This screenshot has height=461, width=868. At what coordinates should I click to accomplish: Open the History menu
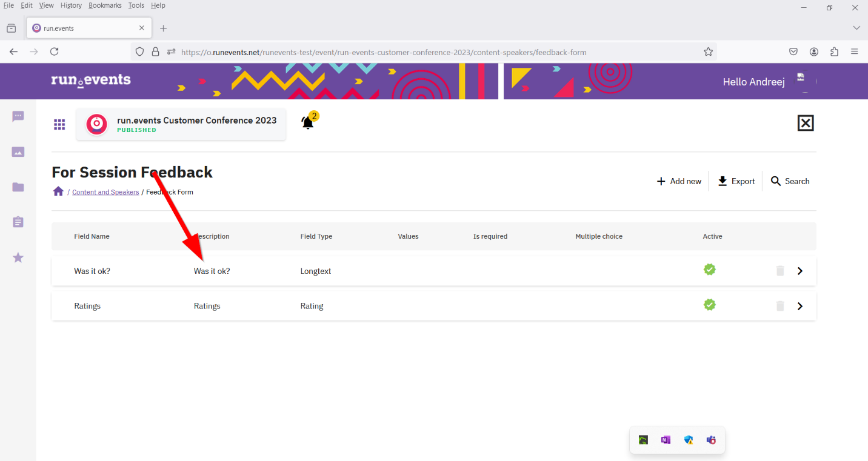(71, 5)
